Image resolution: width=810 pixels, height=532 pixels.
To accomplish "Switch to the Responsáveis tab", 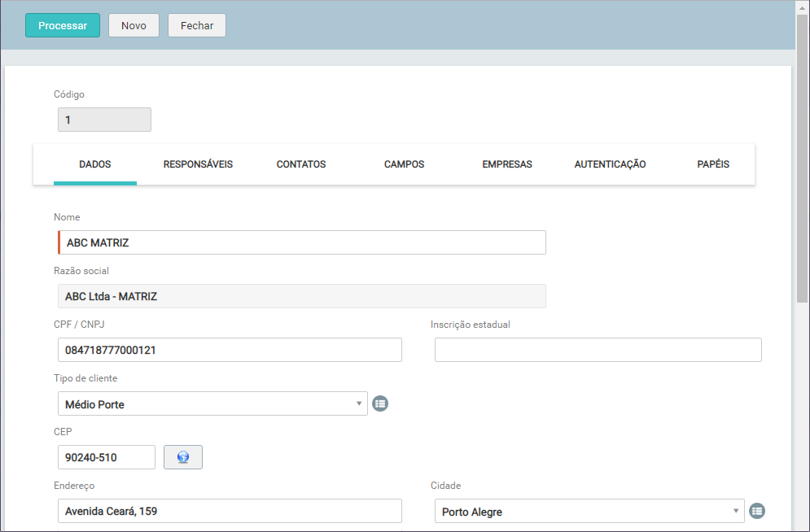I will coord(198,164).
